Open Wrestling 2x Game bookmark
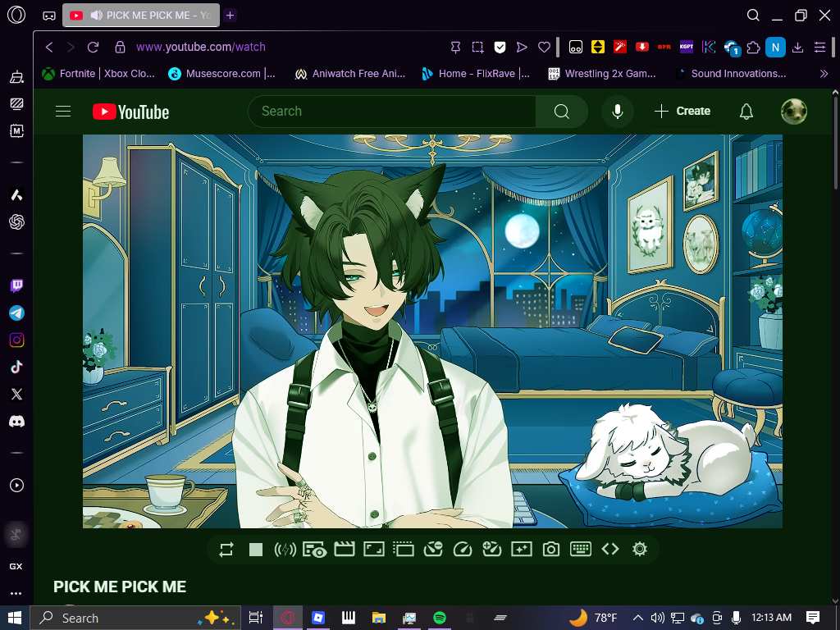The image size is (840, 630). tap(602, 74)
